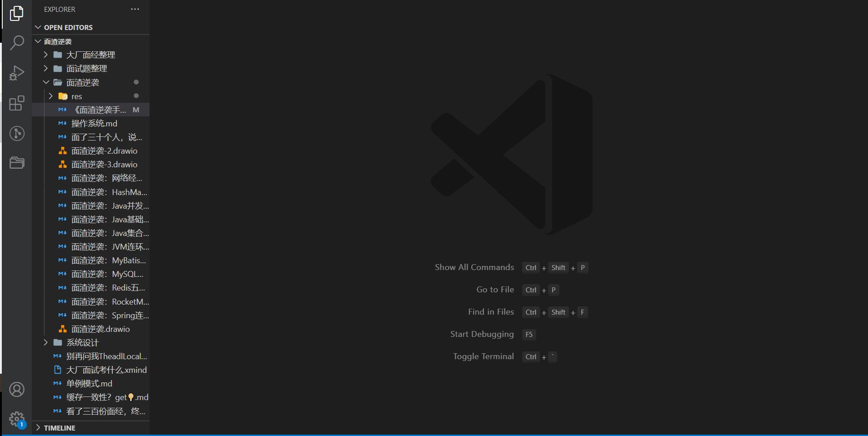Expand the res folder

[50, 96]
